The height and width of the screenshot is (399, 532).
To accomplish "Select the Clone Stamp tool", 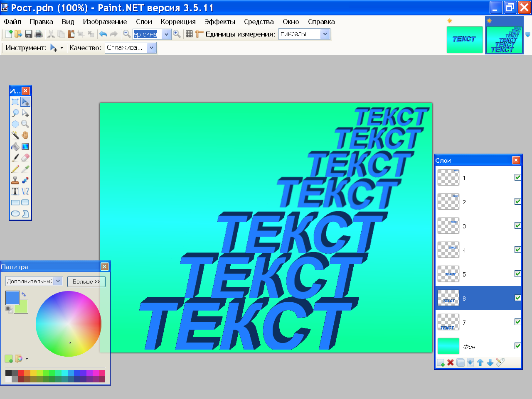I will point(15,180).
